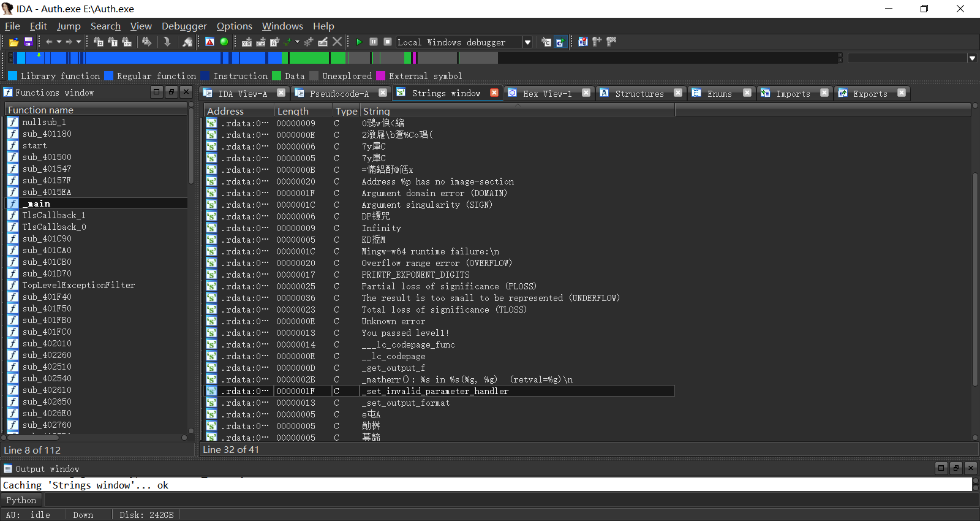Close the IDA View-A tab
Screen dimensions: 980x521
pyautogui.click(x=281, y=93)
